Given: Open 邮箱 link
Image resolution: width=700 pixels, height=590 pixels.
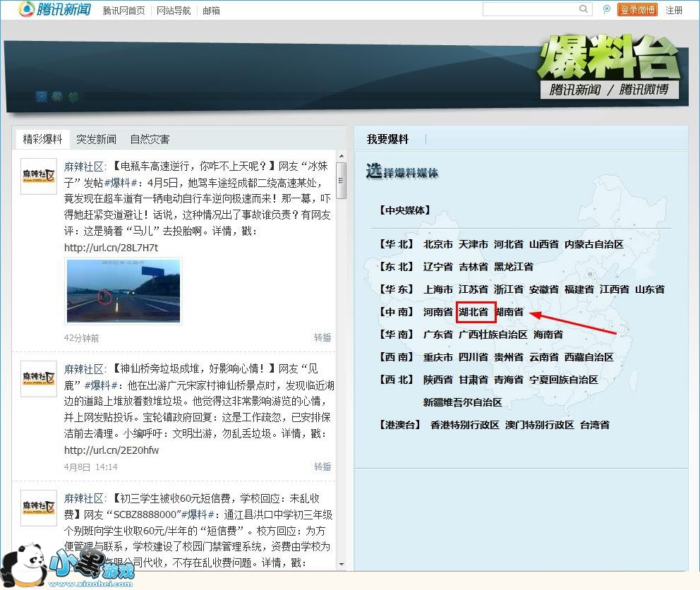Looking at the screenshot, I should pyautogui.click(x=211, y=11).
